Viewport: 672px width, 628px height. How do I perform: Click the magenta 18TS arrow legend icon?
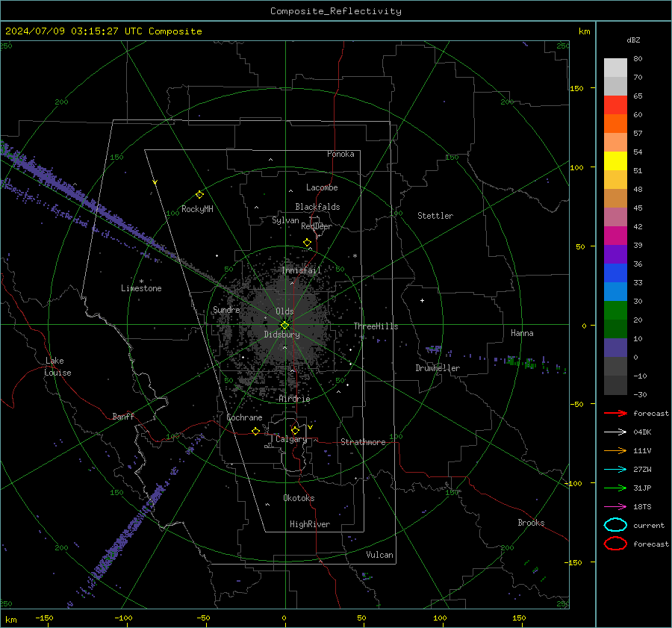click(x=615, y=507)
